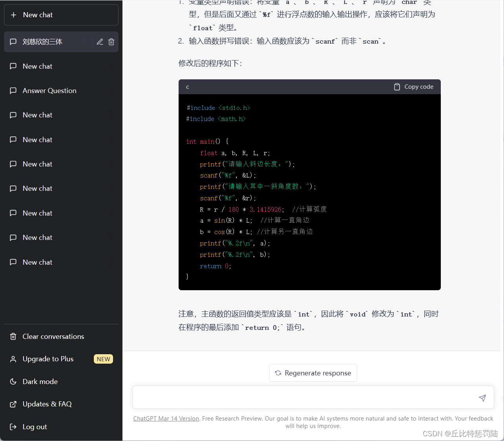The width and height of the screenshot is (504, 441).
Task: Click the refresh icon in Regenerate response
Action: coord(278,373)
